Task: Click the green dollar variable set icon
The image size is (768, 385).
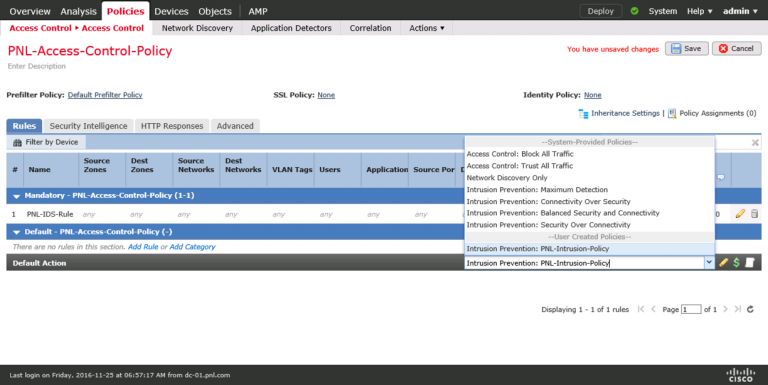Action: point(736,263)
